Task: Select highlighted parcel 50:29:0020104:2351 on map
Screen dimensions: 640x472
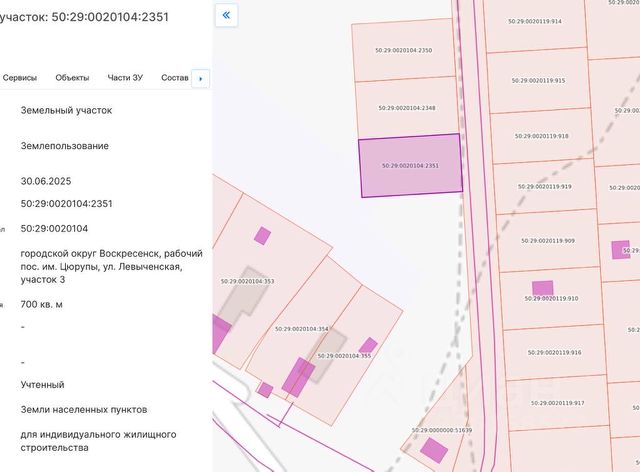Action: pyautogui.click(x=410, y=165)
